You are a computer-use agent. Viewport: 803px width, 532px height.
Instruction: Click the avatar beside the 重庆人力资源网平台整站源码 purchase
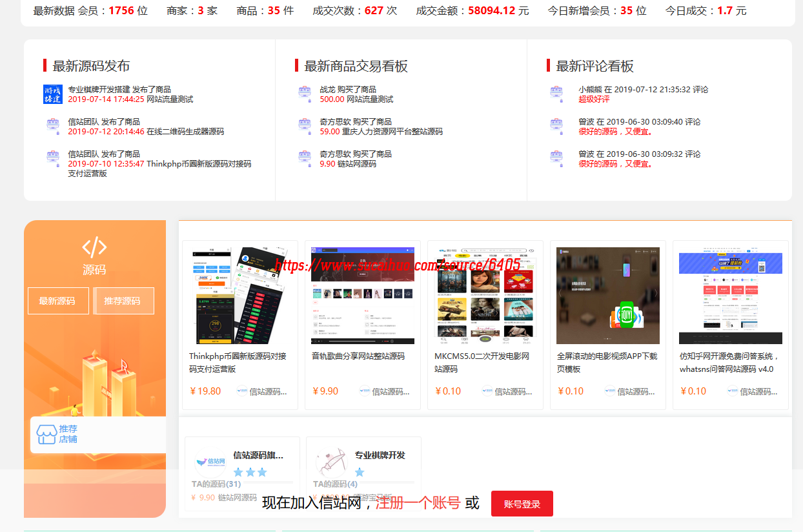pyautogui.click(x=305, y=126)
